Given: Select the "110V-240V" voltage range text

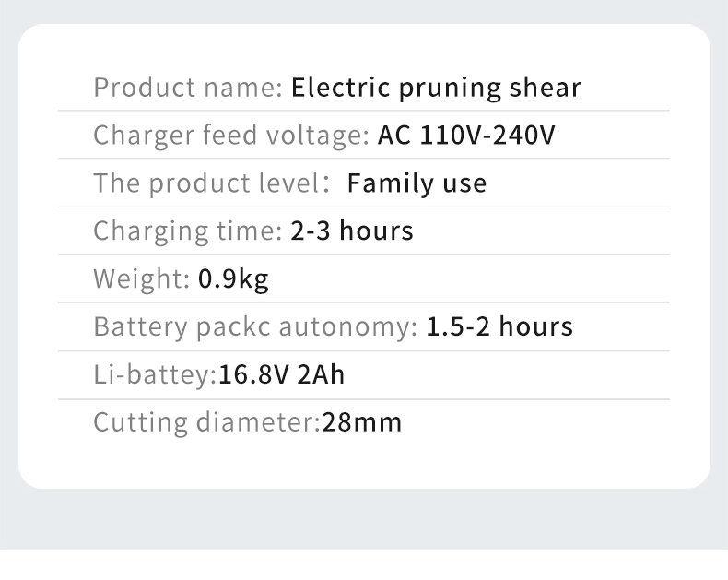Looking at the screenshot, I should (x=488, y=136).
